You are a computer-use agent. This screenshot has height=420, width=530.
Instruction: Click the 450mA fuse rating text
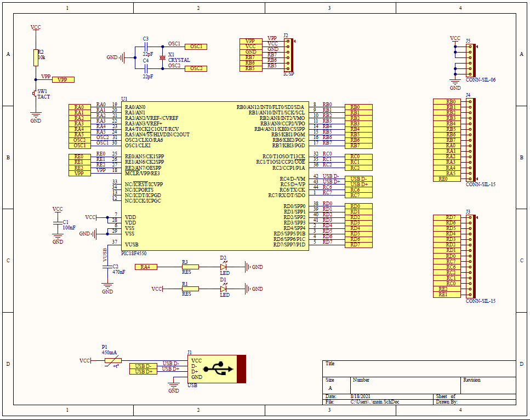[109, 352]
